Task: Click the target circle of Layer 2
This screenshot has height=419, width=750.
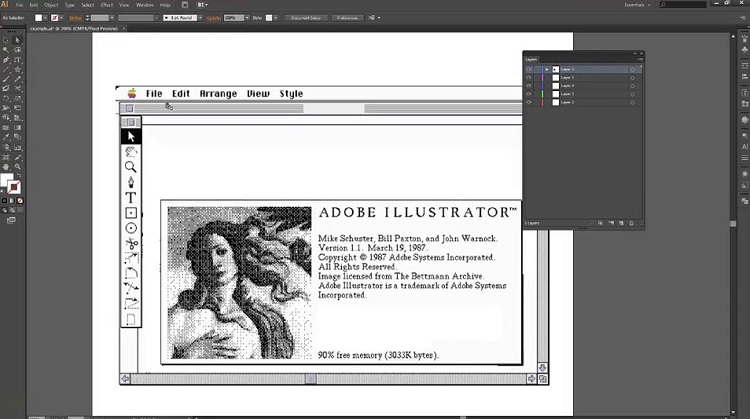Action: [x=632, y=102]
